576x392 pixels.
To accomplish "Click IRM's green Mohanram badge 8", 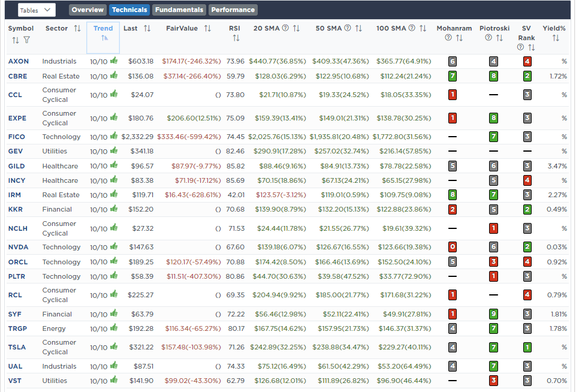I will coord(453,195).
